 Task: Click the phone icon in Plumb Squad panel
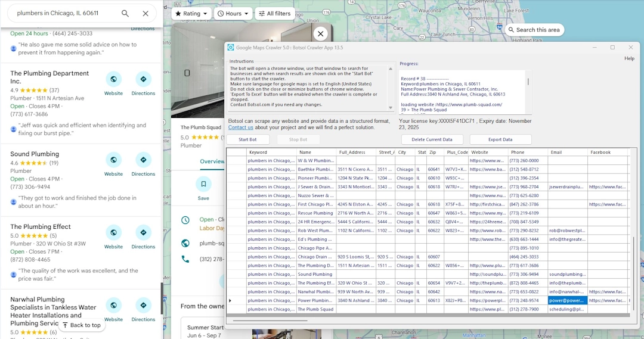pyautogui.click(x=185, y=259)
